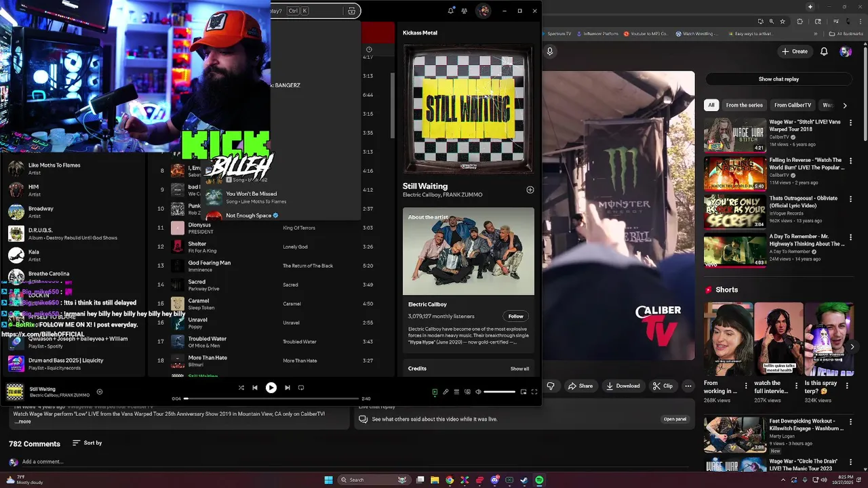The width and height of the screenshot is (868, 488).
Task: Seek on the Spotify song progress bar
Action: pyautogui.click(x=271, y=399)
